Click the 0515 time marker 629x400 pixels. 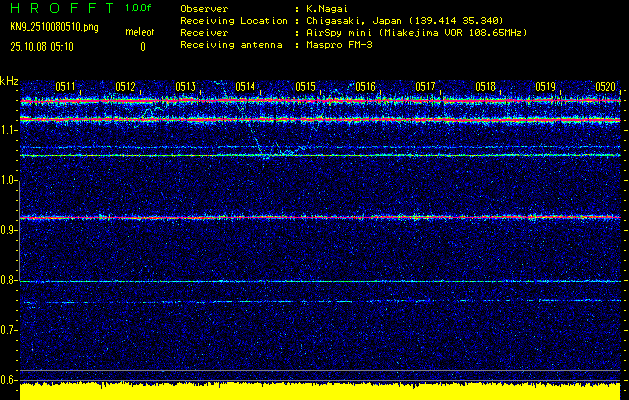click(x=305, y=87)
